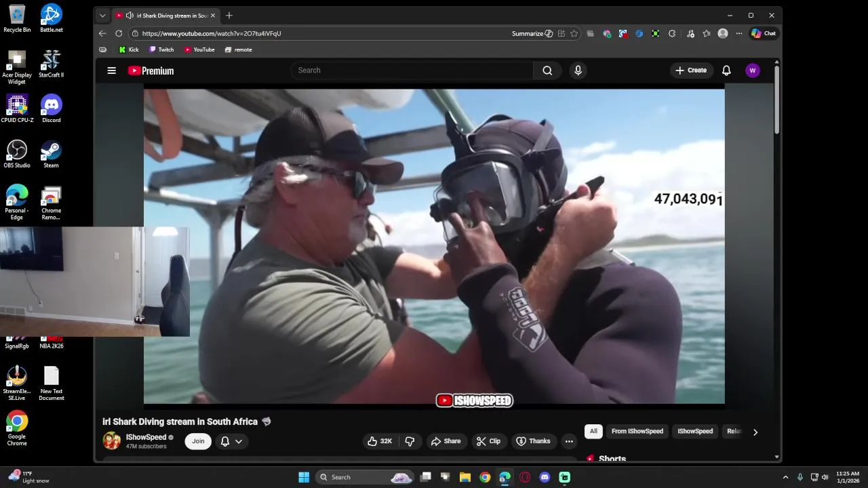Image resolution: width=868 pixels, height=488 pixels.
Task: Mute the tab via its speaker icon
Action: [x=130, y=15]
